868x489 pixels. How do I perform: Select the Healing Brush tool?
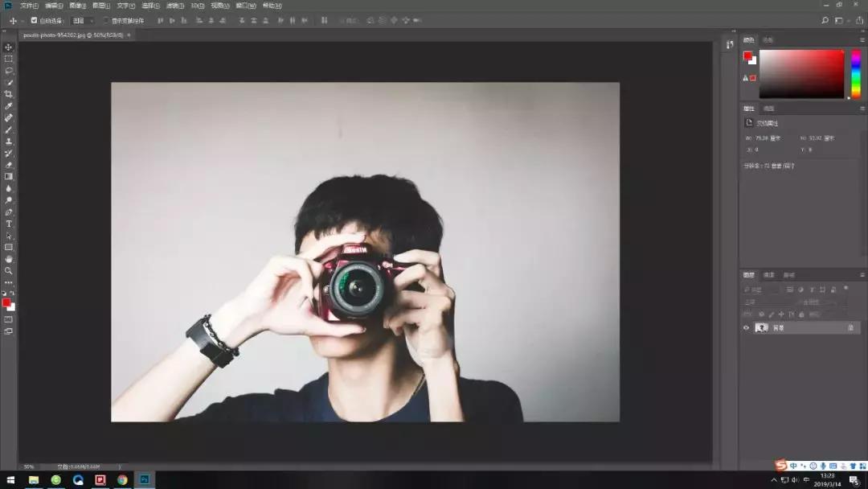(x=8, y=118)
